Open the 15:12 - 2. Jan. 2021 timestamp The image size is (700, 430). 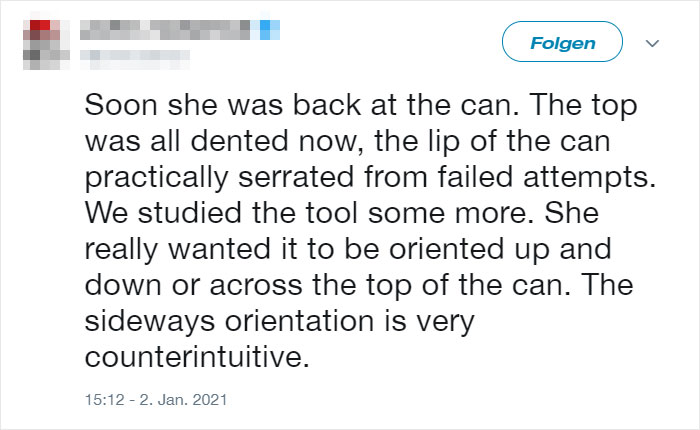(156, 399)
